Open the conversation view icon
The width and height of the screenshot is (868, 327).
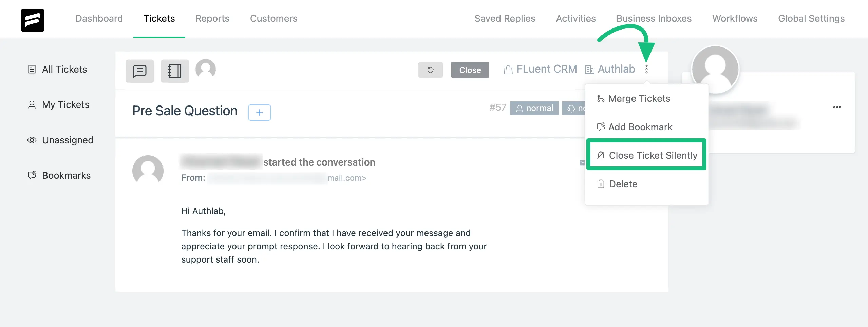click(x=139, y=71)
